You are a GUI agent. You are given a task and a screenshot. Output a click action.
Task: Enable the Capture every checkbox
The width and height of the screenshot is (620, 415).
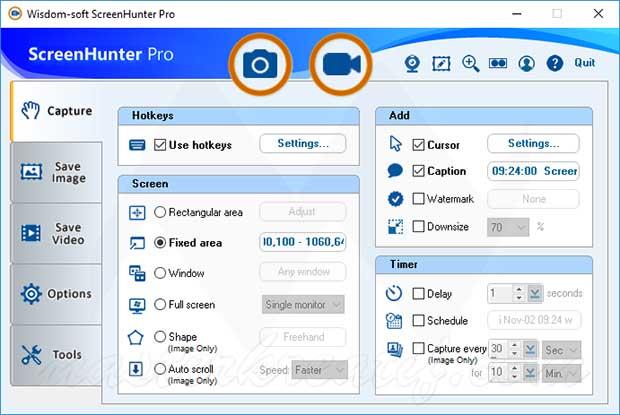click(x=418, y=348)
